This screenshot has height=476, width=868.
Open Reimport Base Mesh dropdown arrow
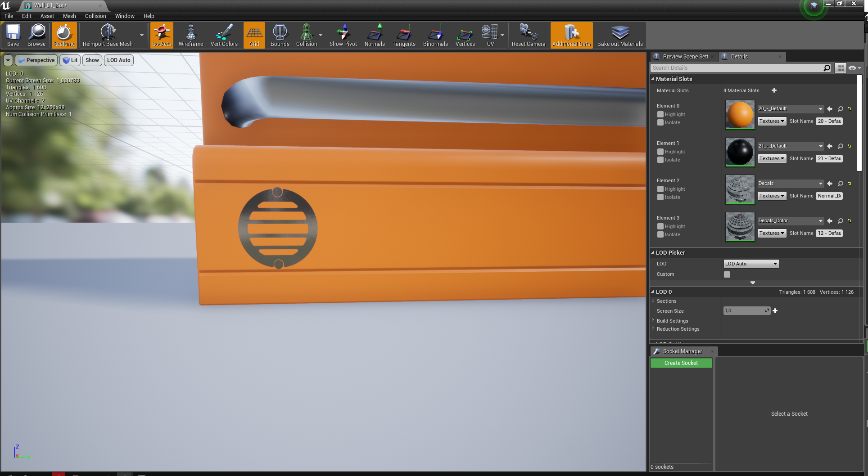pos(141,35)
